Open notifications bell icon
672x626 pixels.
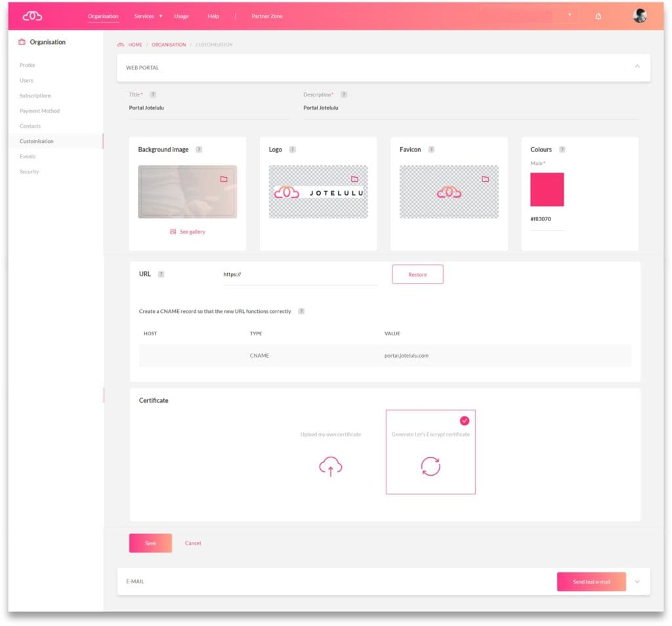tap(598, 16)
